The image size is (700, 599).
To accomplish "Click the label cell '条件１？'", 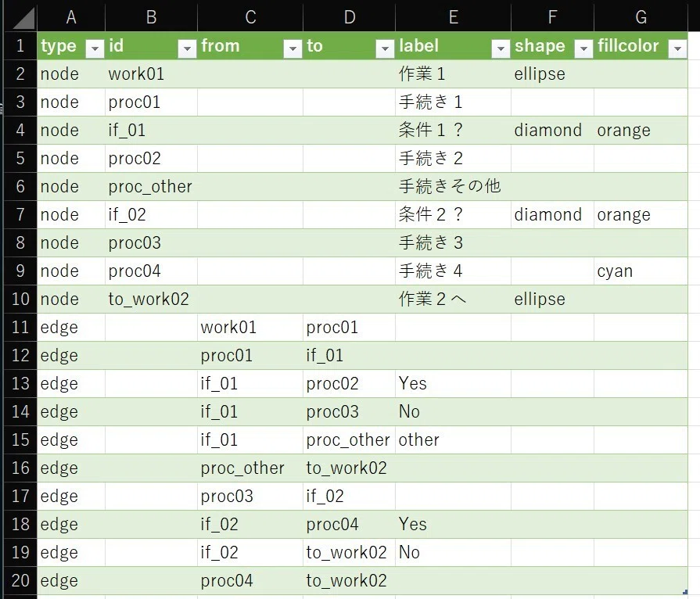I will tap(453, 131).
